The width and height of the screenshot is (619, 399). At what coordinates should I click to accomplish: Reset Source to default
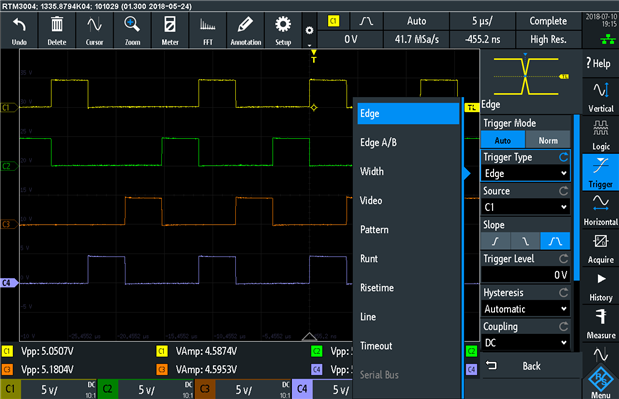coord(563,191)
